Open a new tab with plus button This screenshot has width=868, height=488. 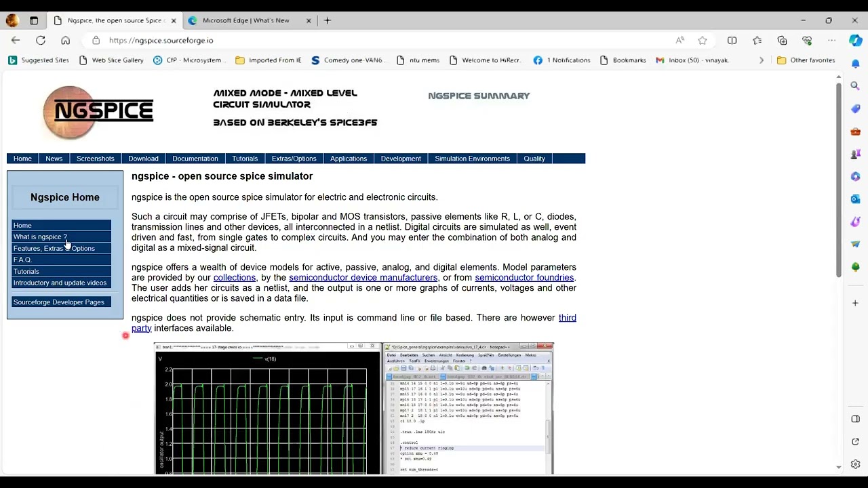click(328, 20)
